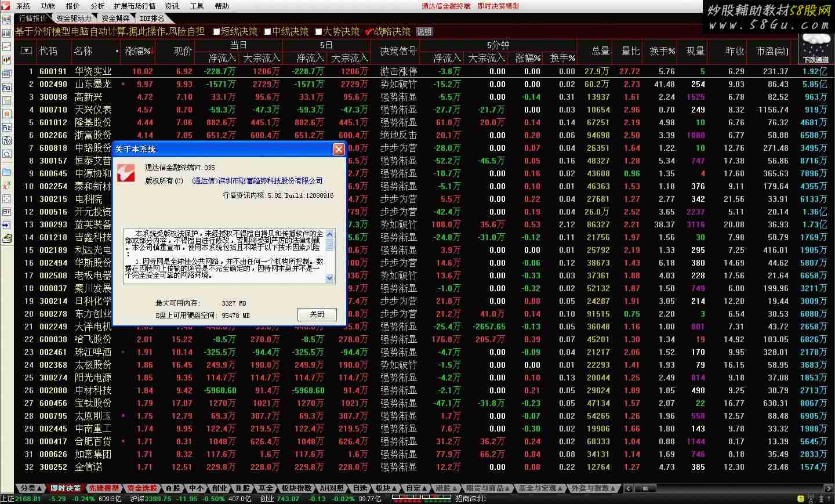The image size is (835, 504).
Task: Click the sidebar icon just above Fin
Action: click(6, 74)
